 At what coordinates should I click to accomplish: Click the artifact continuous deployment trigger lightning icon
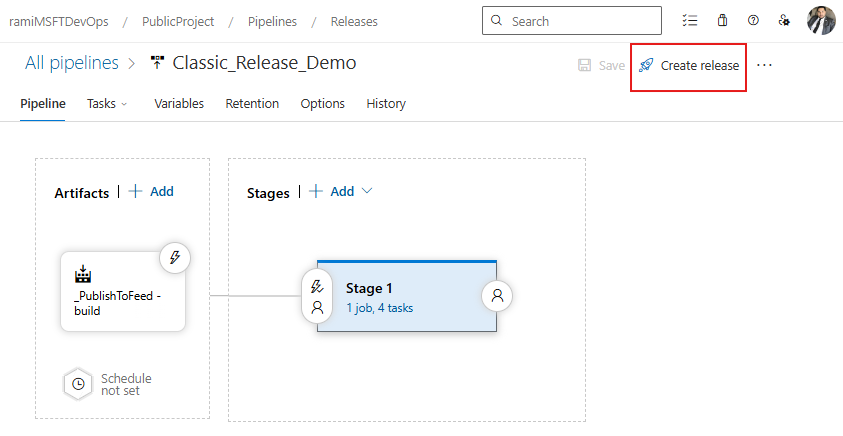point(175,258)
